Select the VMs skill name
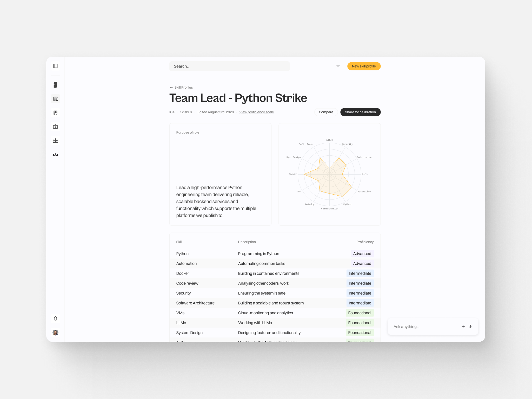 (180, 313)
